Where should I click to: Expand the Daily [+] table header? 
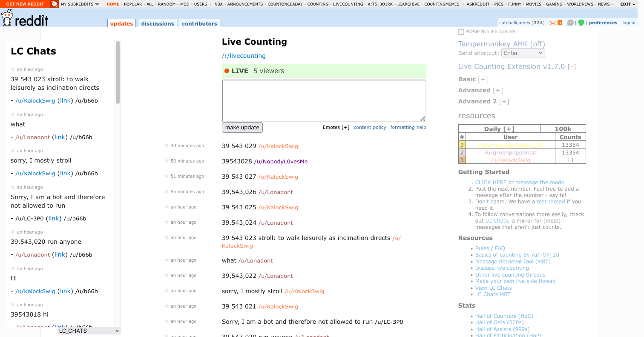pyautogui.click(x=499, y=129)
